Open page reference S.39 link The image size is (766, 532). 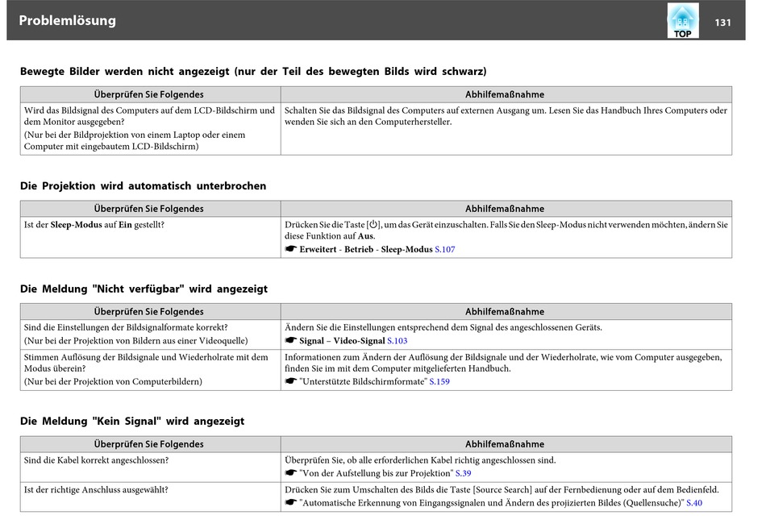click(463, 473)
